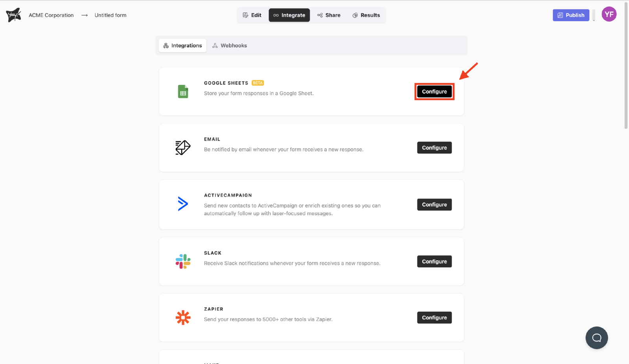Click the ActiveCampaign arrow icon
Viewport: 629px width, 364px height.
click(182, 204)
